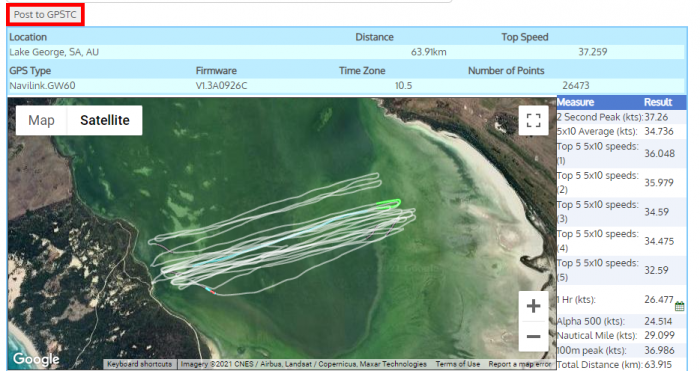
Task: Click the Nautical Mile (kts) row
Action: click(x=621, y=335)
